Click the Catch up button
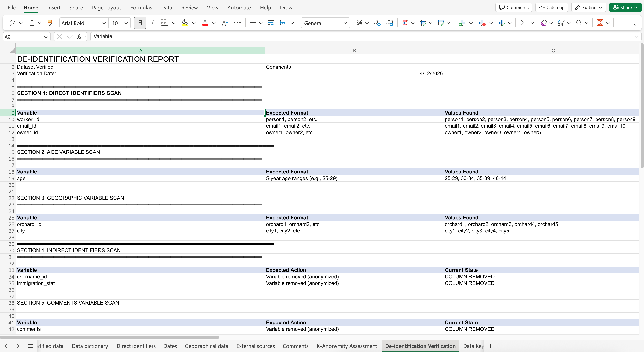This screenshot has height=352, width=644. [552, 8]
